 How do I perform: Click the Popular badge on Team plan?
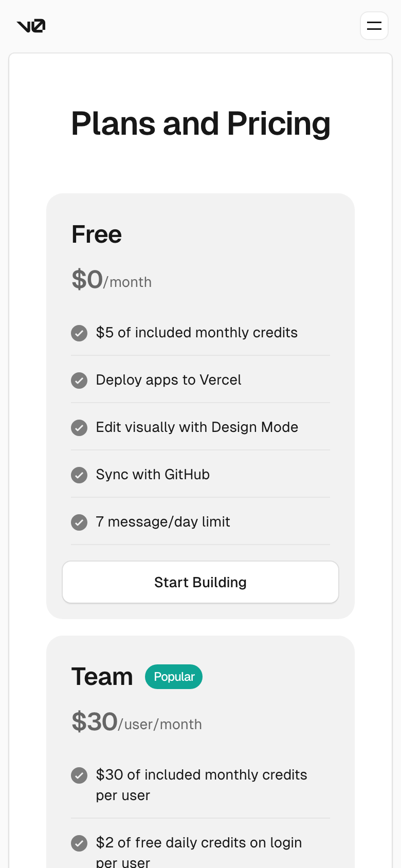(x=174, y=677)
